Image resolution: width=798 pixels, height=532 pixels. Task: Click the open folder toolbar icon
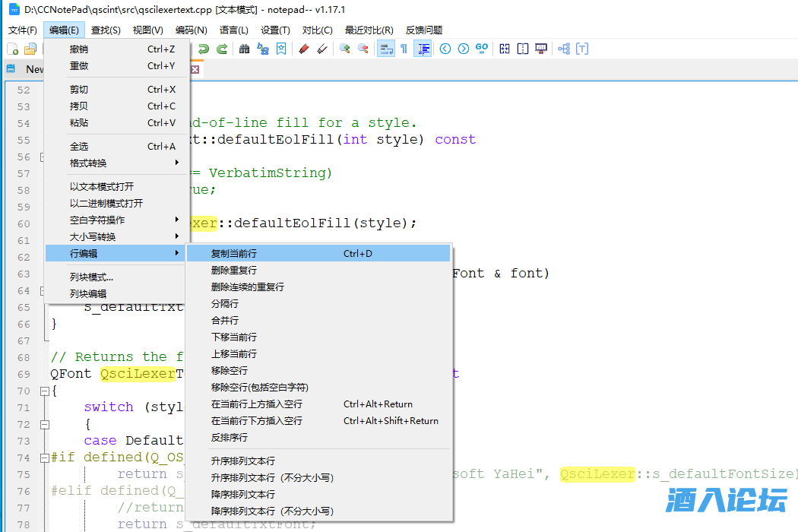(x=30, y=49)
